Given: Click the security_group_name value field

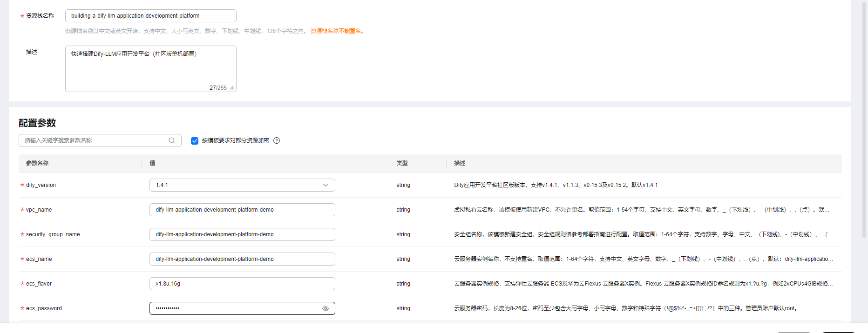Looking at the screenshot, I should click(x=242, y=234).
